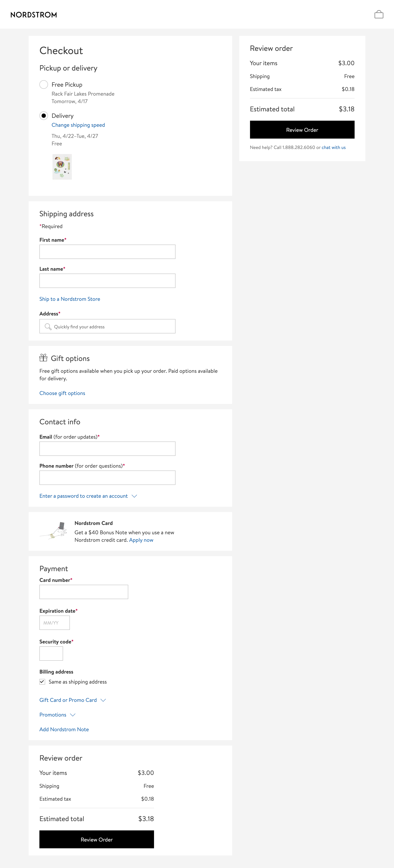Screen dimensions: 394x868
Task: Open the shopping bag icon
Action: click(379, 15)
